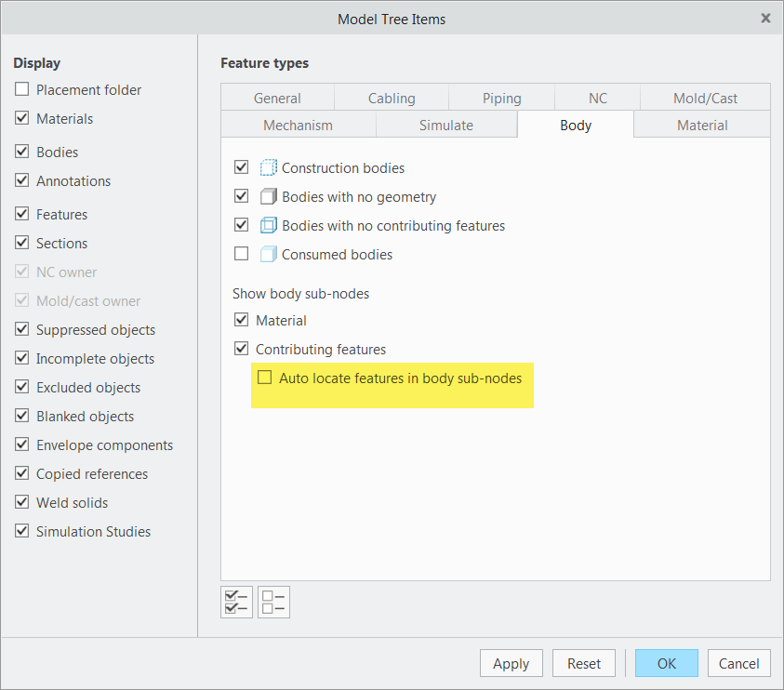Click the Bodies with no contributing features icon
This screenshot has height=690, width=784.
click(x=267, y=225)
